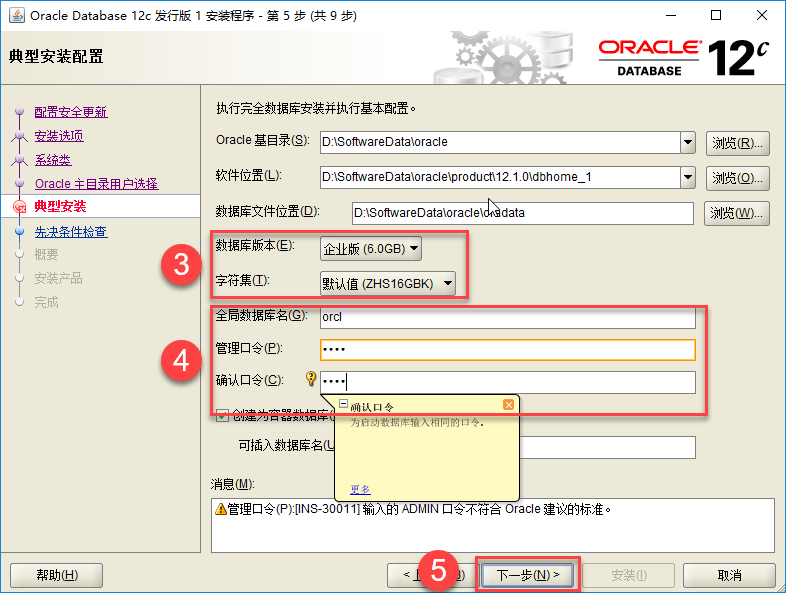This screenshot has width=786, height=593.
Task: Close the Oracle installer window
Action: (762, 16)
